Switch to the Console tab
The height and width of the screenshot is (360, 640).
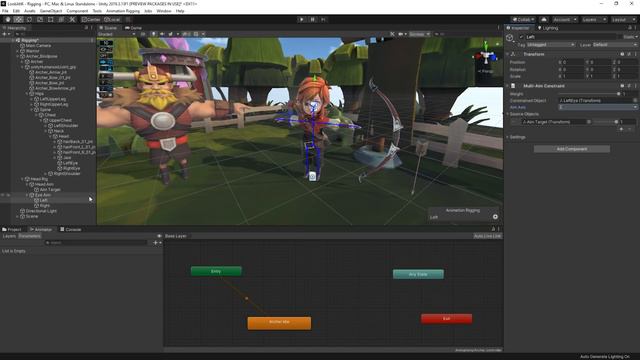71,229
